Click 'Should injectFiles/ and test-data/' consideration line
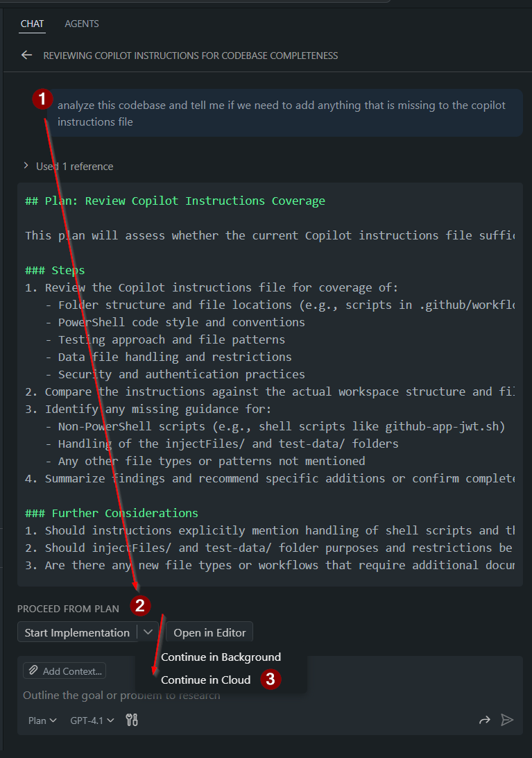Viewport: 532px width, 758px height. click(x=270, y=548)
